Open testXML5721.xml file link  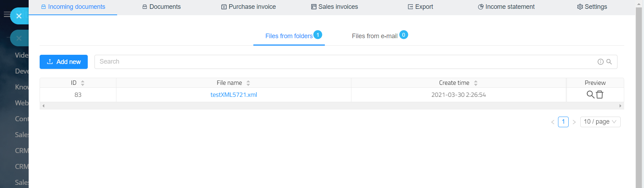(x=234, y=95)
